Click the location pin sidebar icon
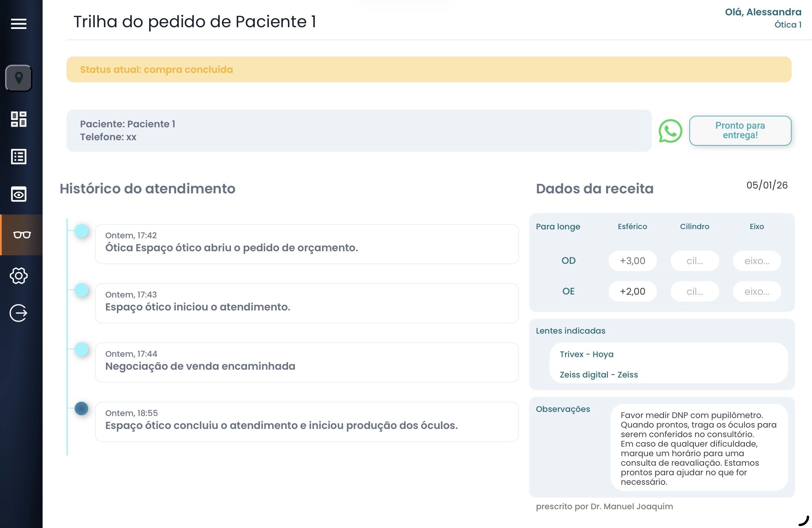 tap(19, 78)
